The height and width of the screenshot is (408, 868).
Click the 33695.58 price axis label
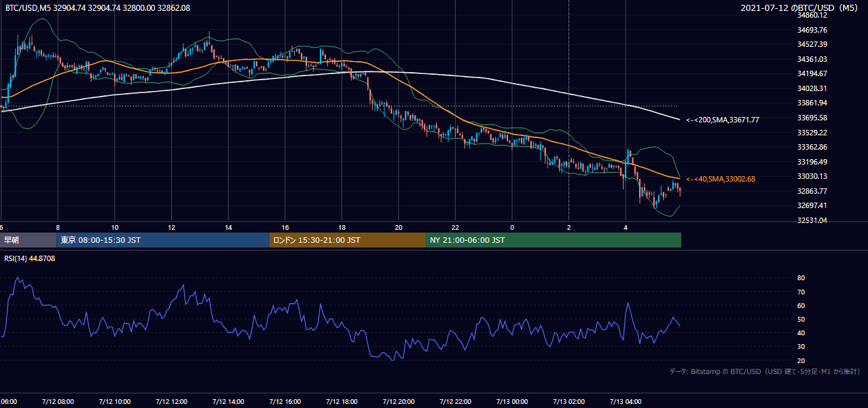coord(812,118)
